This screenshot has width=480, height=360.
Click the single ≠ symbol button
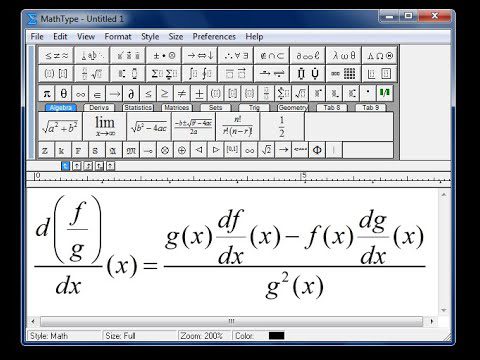tap(182, 94)
